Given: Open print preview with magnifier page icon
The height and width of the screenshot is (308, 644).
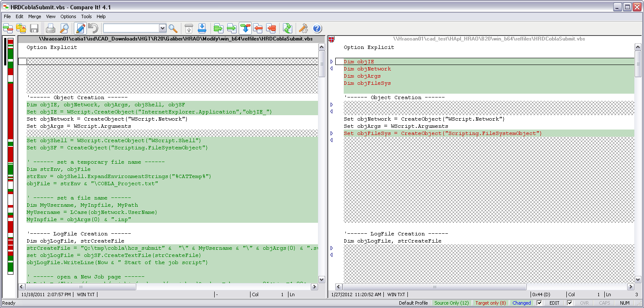Looking at the screenshot, I should 64,28.
